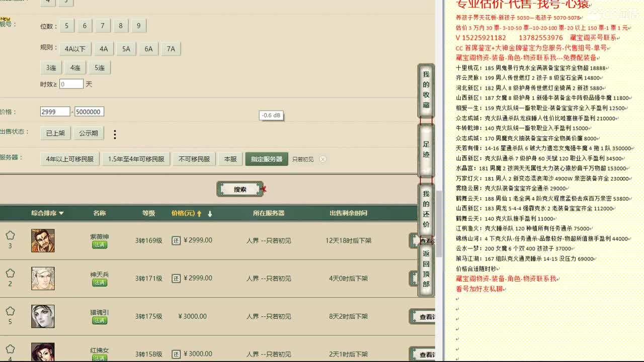Select digit count 9

(x=138, y=26)
